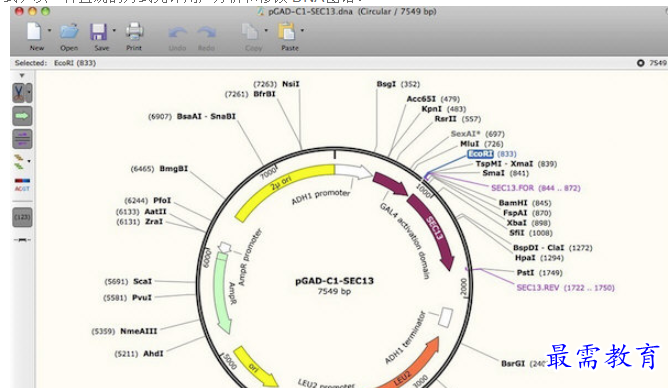Toggle primers display with purple lines icon
668x388 pixels.
[x=22, y=139]
